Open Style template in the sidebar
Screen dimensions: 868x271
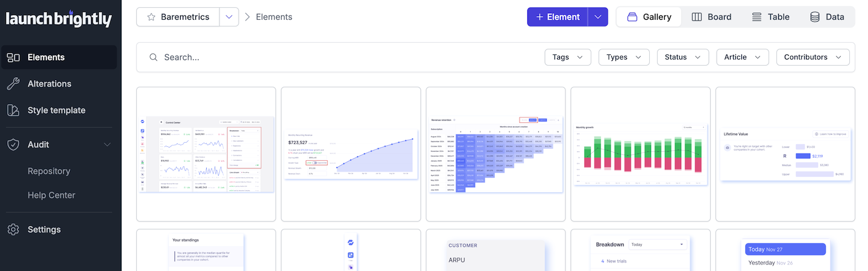[x=56, y=110]
